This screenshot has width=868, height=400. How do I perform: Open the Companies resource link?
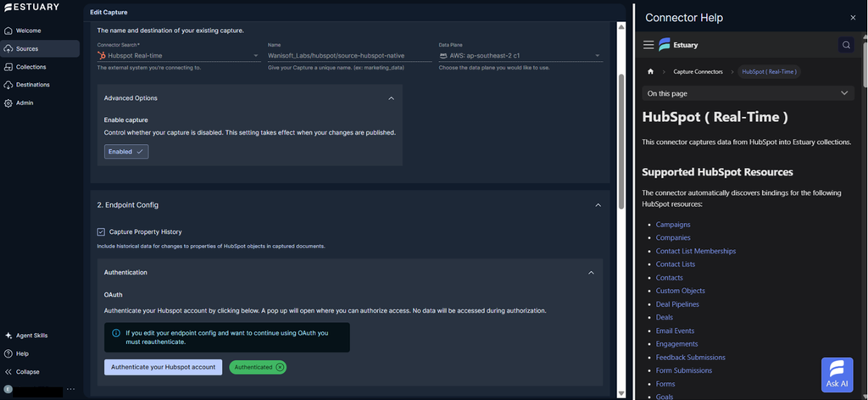coord(673,237)
